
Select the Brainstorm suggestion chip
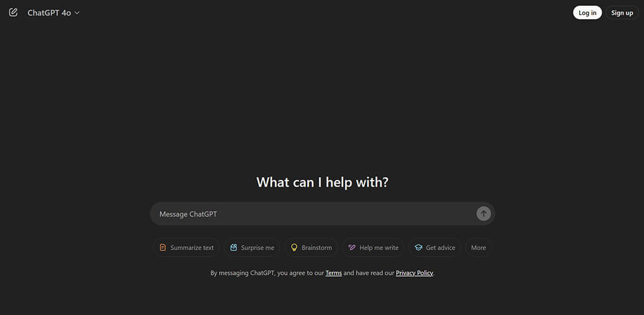(x=311, y=248)
